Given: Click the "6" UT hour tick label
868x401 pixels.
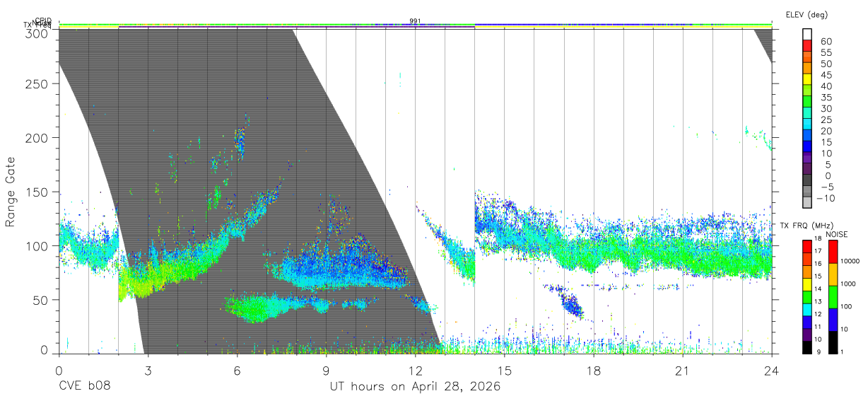Looking at the screenshot, I should [237, 371].
